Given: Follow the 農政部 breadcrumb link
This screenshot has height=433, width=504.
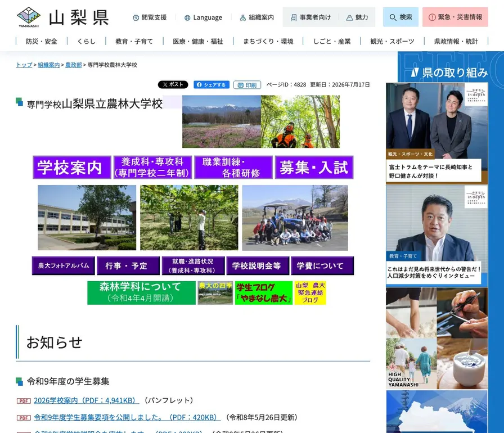Looking at the screenshot, I should 74,65.
